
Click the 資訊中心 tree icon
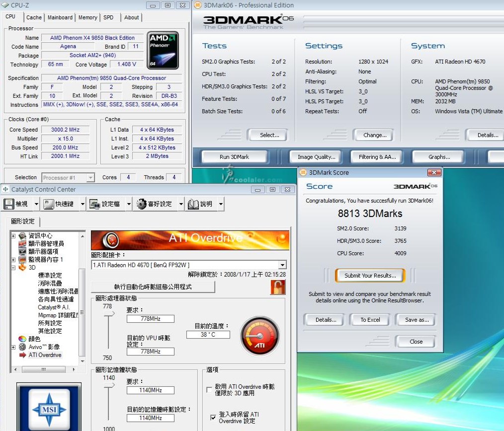[x=22, y=236]
